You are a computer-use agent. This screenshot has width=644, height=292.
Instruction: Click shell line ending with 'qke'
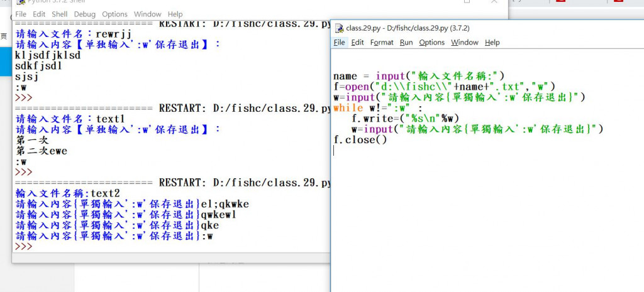click(117, 225)
